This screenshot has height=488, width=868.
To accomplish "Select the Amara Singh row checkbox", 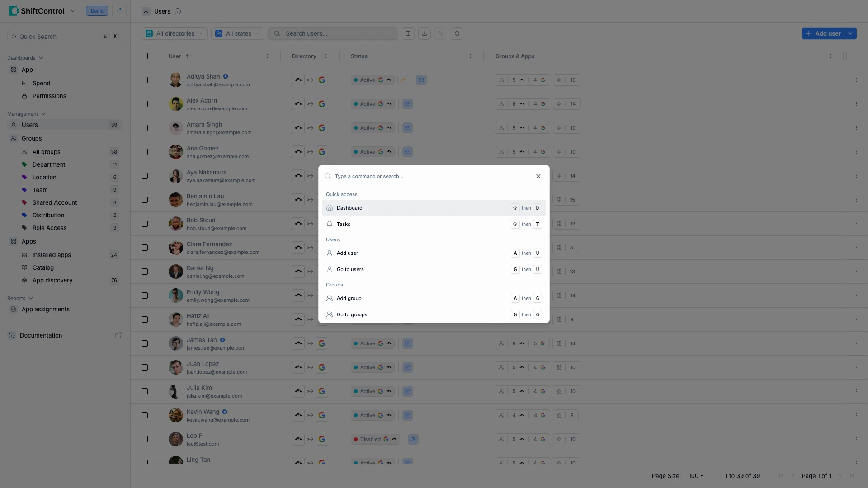I will 145,128.
